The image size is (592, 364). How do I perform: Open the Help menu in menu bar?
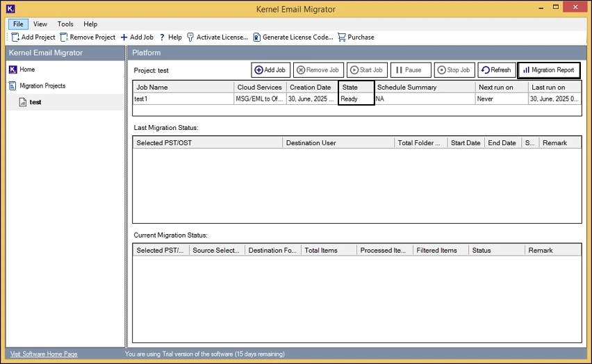[90, 24]
